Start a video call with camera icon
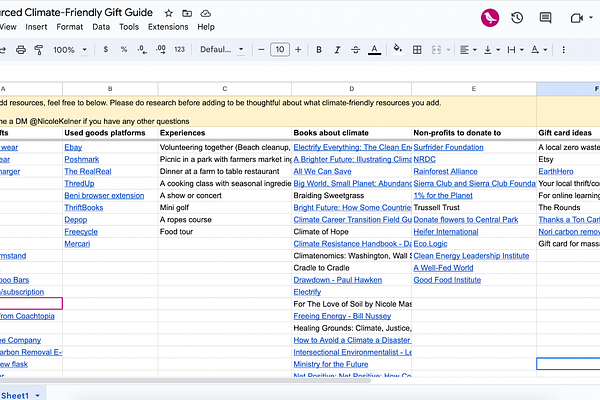600x400 pixels. coord(577,18)
